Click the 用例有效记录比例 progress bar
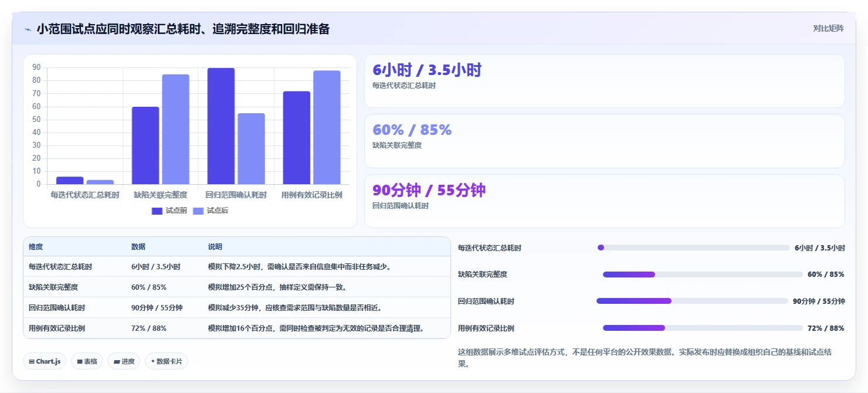 coord(703,328)
